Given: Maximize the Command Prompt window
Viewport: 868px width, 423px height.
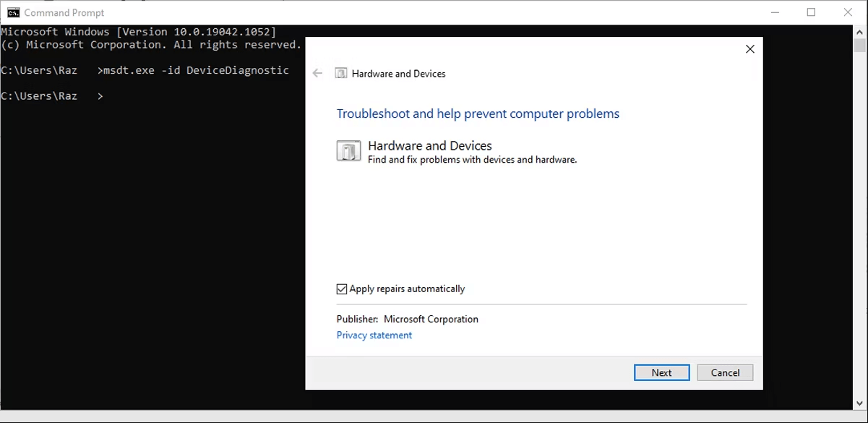Looking at the screenshot, I should click(811, 12).
